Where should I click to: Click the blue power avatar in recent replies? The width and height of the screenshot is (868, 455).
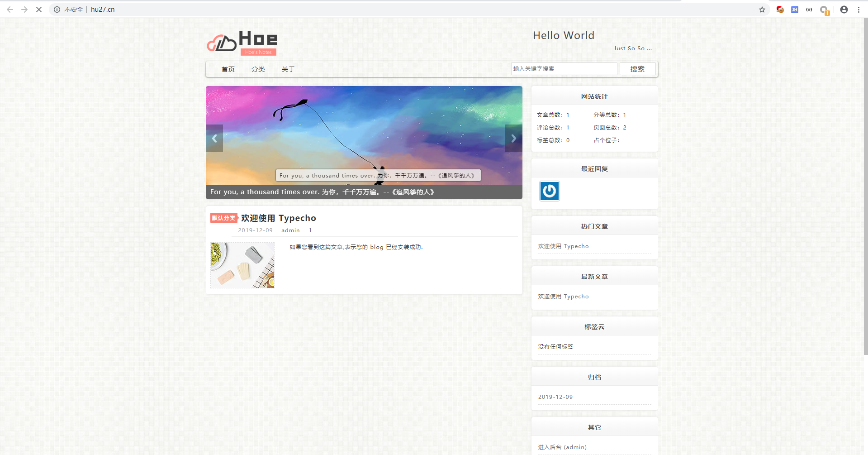coord(549,191)
